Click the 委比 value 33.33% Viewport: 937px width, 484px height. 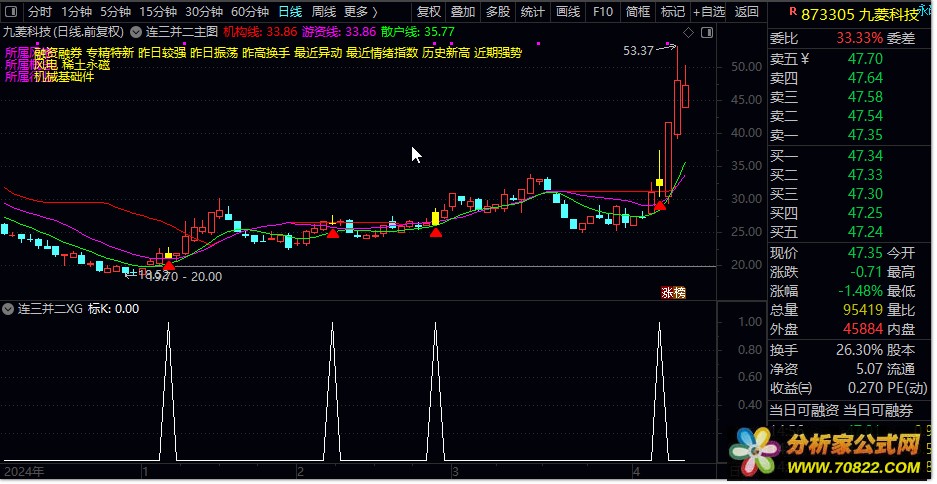(859, 39)
